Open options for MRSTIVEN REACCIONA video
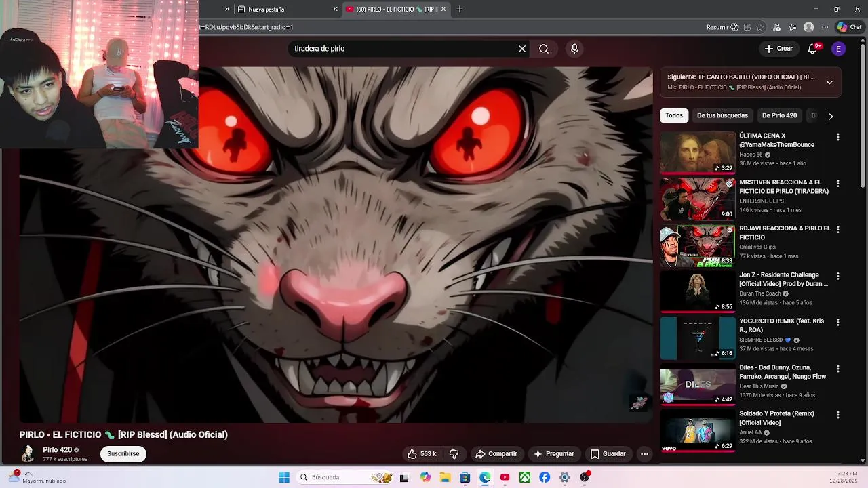 [838, 184]
